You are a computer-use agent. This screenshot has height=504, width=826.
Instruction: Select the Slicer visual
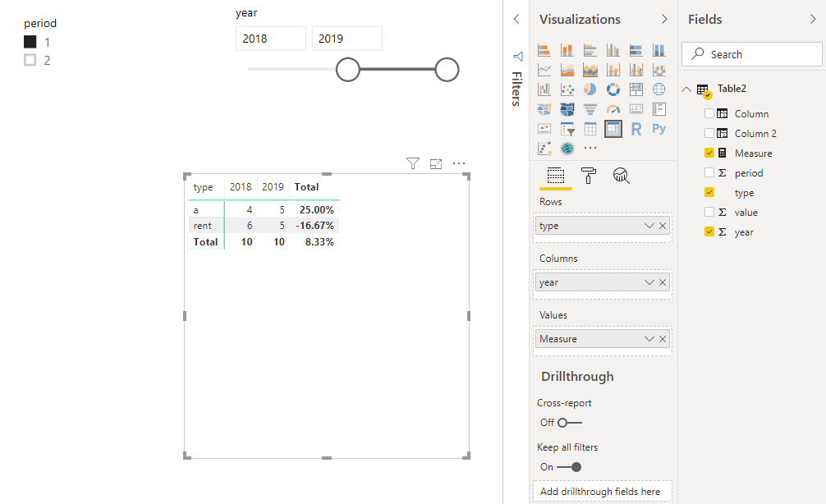click(567, 129)
